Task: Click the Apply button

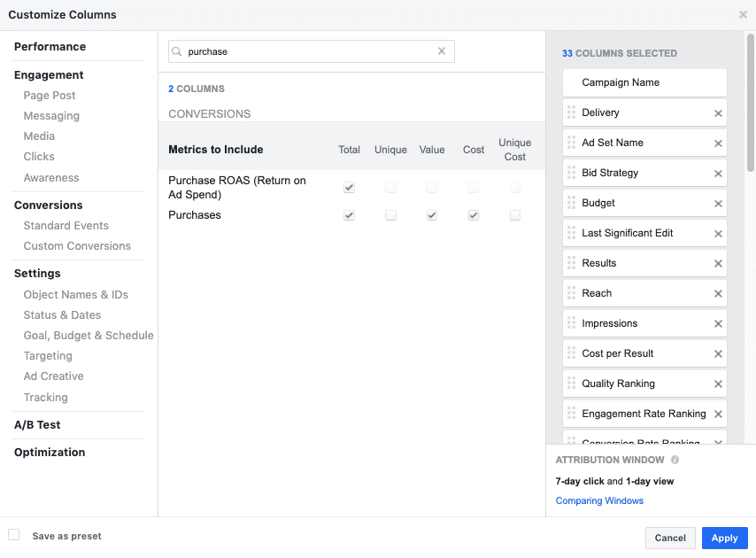Action: (724, 538)
